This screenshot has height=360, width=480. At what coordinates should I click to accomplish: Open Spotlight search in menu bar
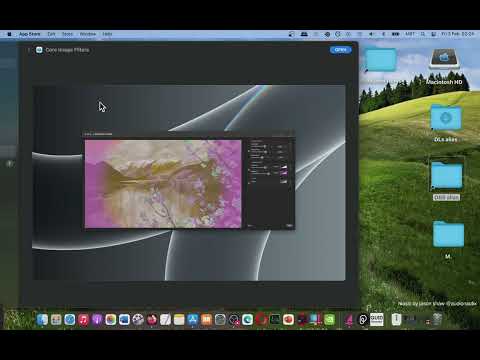point(423,34)
